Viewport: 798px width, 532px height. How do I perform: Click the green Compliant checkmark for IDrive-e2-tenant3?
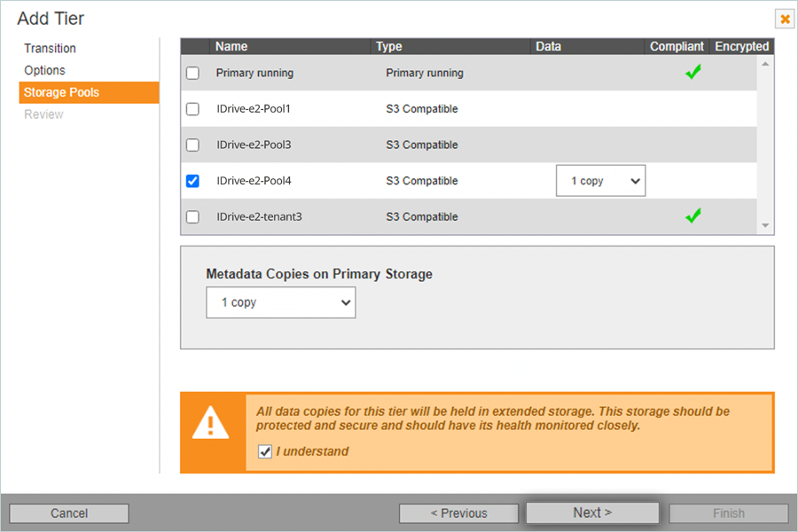[693, 215]
